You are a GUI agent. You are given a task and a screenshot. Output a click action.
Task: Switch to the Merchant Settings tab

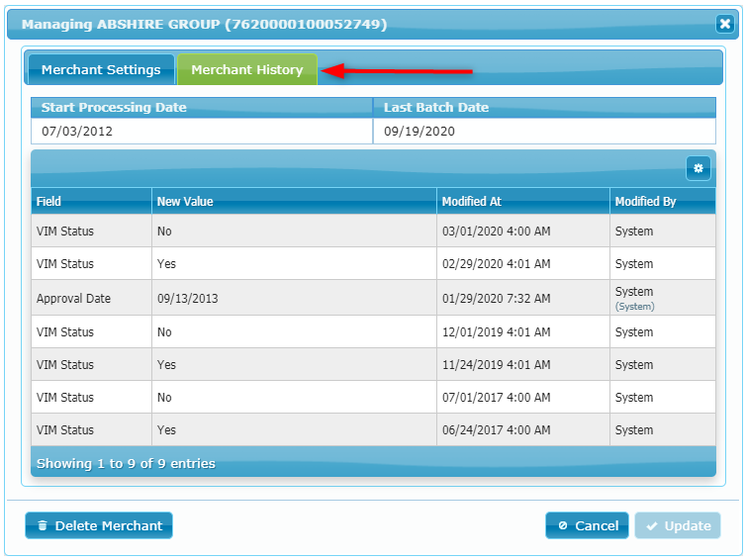[x=101, y=70]
